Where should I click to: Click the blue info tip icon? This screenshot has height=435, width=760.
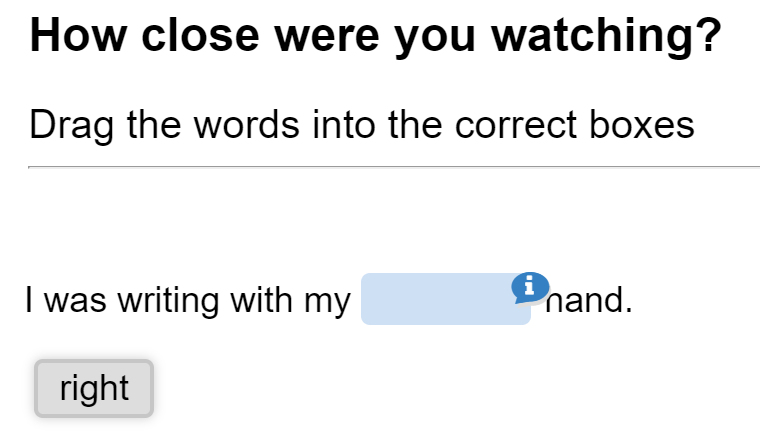(x=530, y=288)
